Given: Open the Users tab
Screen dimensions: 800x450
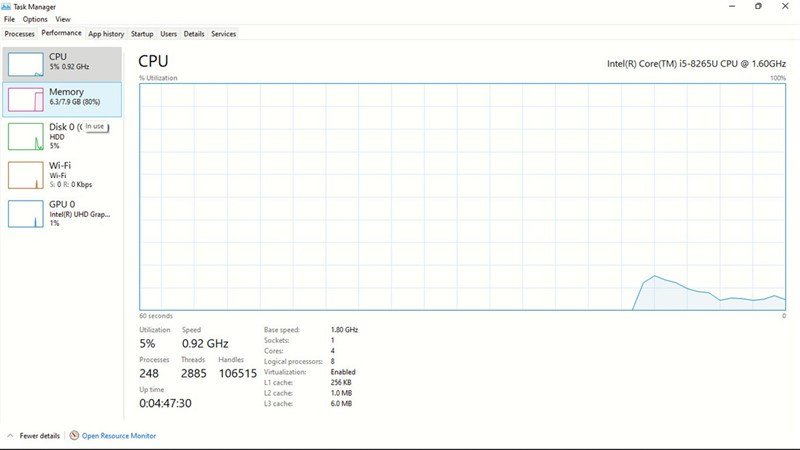Looking at the screenshot, I should tap(169, 34).
